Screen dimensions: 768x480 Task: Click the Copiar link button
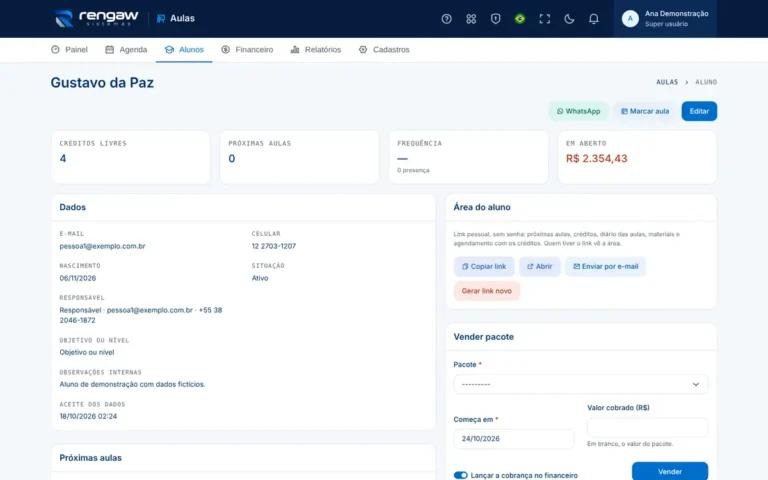pyautogui.click(x=484, y=266)
